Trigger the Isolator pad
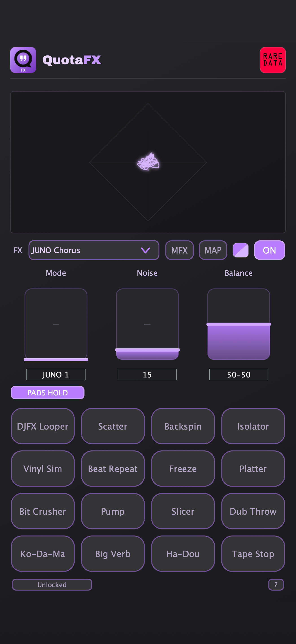296x644 pixels. (253, 426)
